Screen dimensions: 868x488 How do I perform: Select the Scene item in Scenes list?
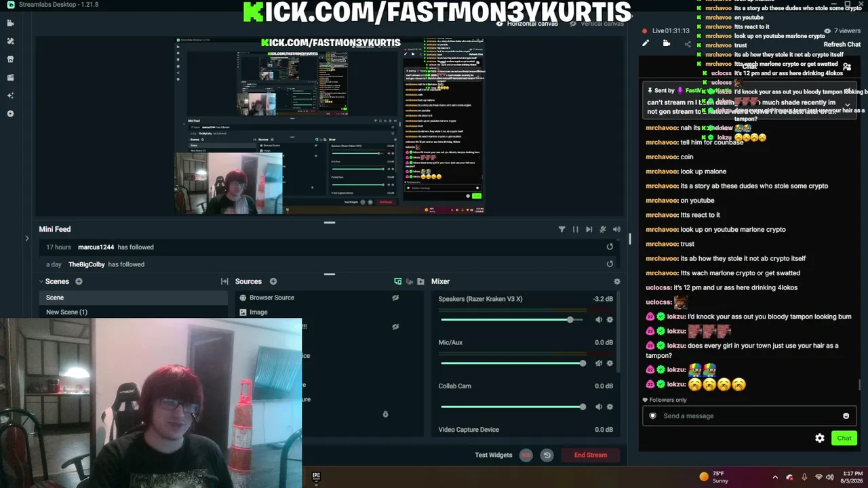(133, 298)
